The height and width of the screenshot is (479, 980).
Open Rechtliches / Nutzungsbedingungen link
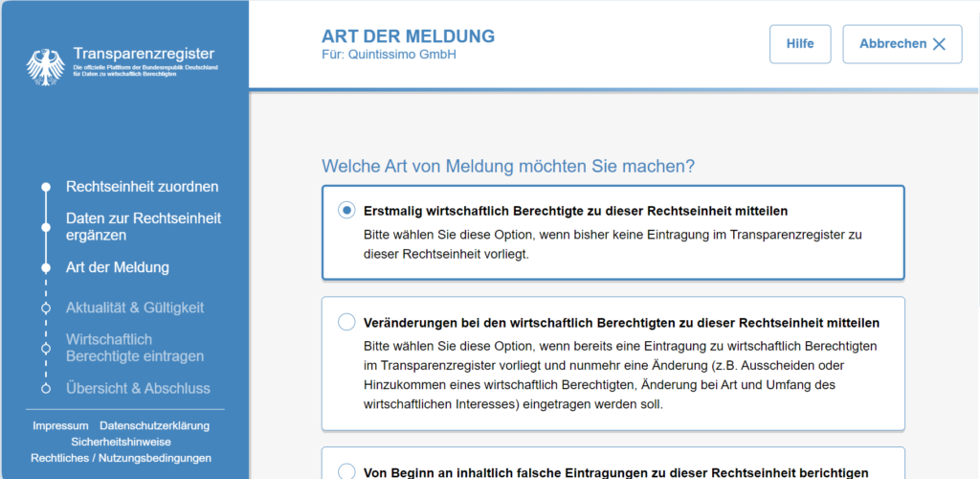[121, 458]
